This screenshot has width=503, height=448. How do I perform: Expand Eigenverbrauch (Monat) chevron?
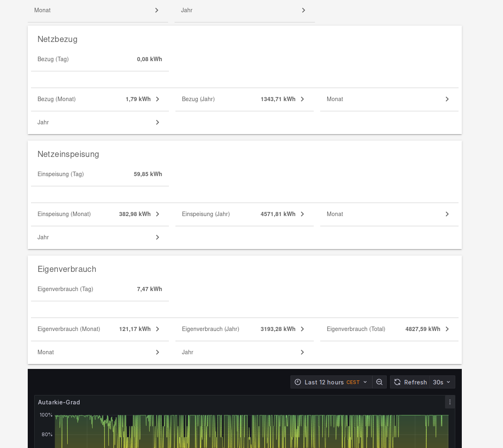click(x=157, y=329)
